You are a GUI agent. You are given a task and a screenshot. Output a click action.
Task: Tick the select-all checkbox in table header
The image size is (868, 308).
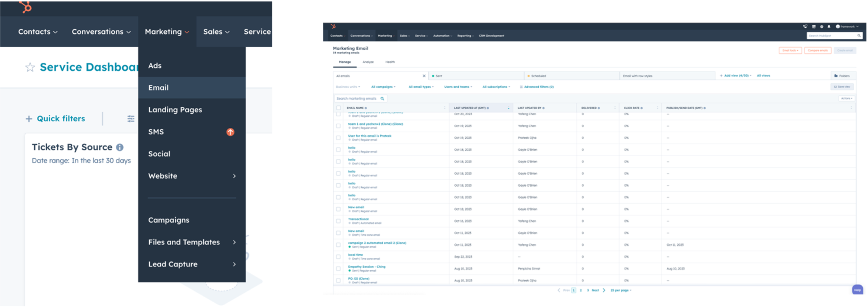tap(338, 108)
